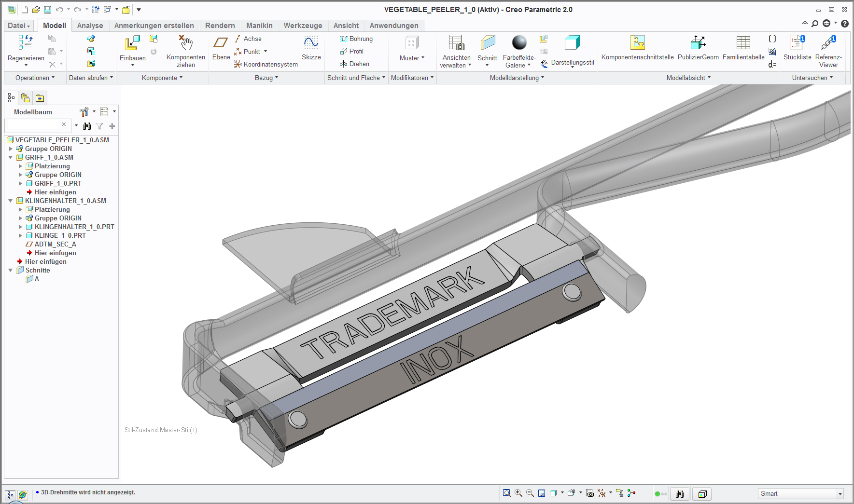This screenshot has height=504, width=854.
Task: Click the zoom in magnifier icon
Action: (518, 493)
